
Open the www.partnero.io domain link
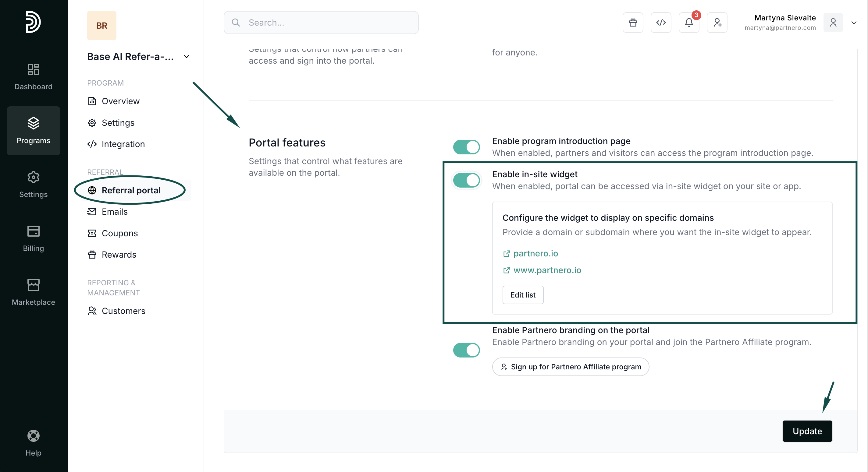click(547, 270)
